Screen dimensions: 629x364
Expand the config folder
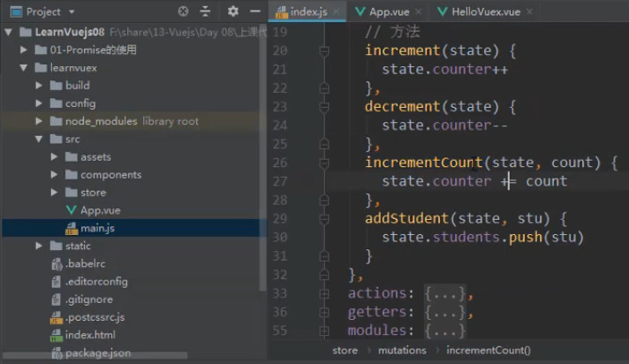[39, 103]
